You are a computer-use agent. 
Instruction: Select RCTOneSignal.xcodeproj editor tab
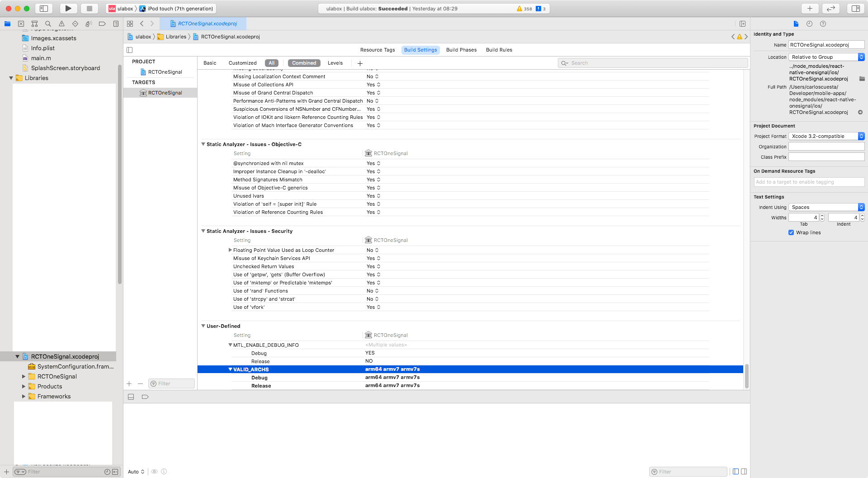point(203,24)
